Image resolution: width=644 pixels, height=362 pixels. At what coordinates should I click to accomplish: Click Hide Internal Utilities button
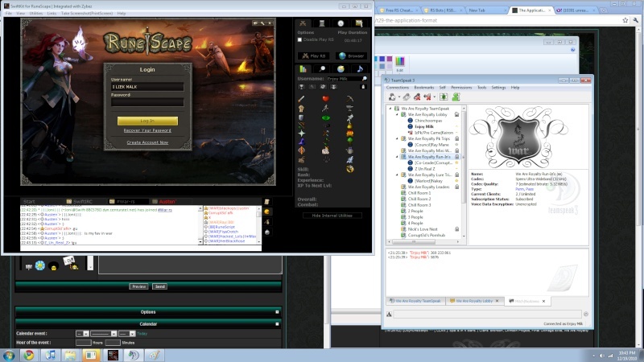tap(332, 216)
